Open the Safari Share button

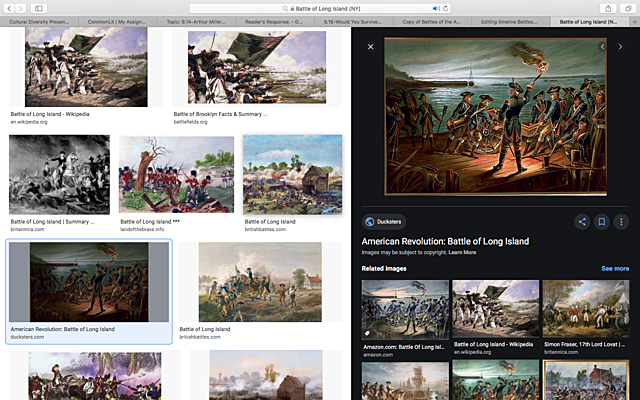click(x=608, y=8)
